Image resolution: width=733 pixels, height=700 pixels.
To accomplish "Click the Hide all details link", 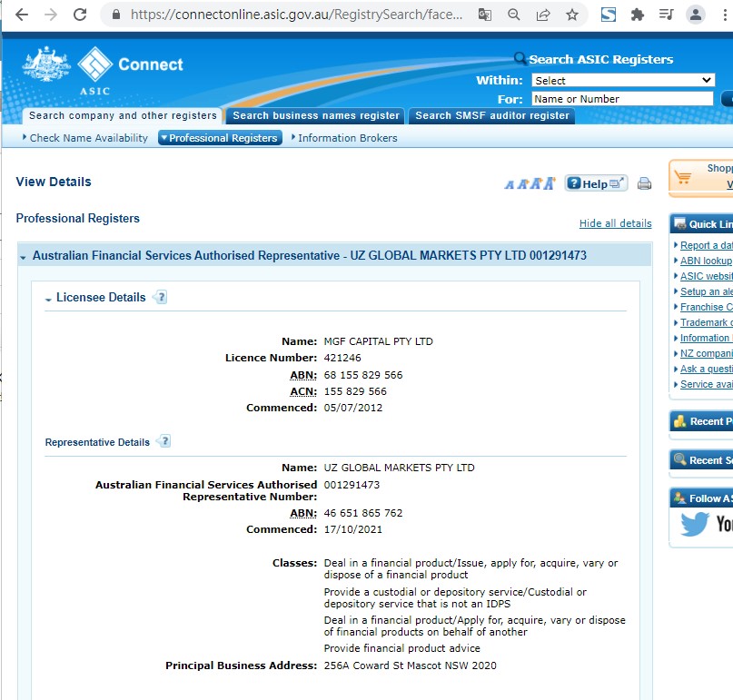I will point(615,223).
